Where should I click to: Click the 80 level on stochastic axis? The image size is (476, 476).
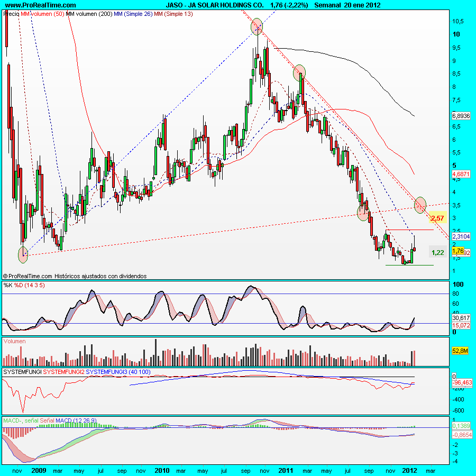(x=455, y=294)
